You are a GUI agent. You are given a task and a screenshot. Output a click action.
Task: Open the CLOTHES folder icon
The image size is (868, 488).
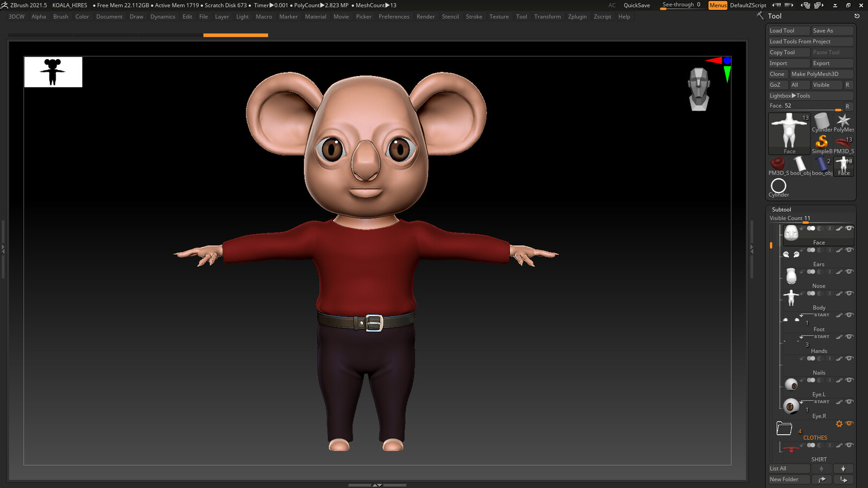click(784, 428)
